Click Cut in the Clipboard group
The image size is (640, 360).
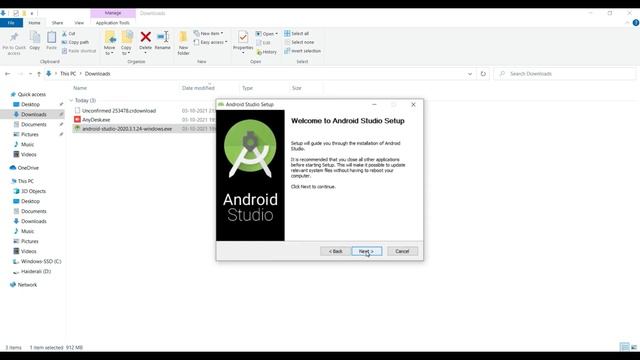(69, 33)
